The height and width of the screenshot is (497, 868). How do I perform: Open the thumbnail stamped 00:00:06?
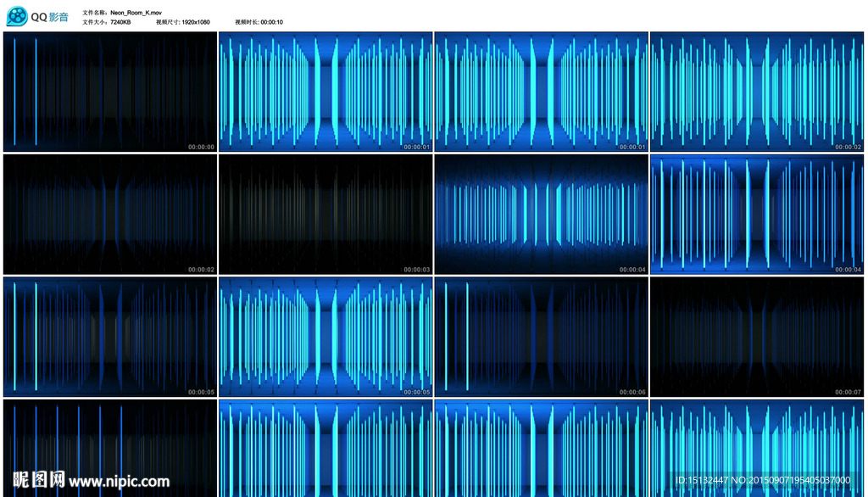coord(542,336)
